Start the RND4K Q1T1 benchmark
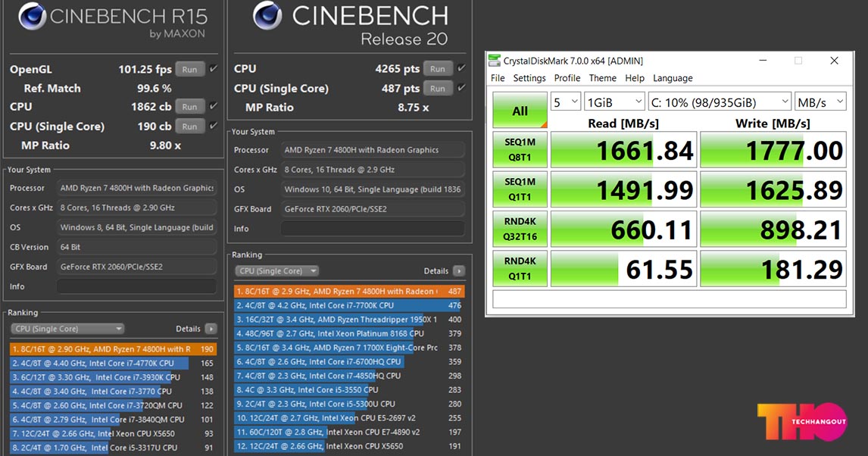This screenshot has height=456, width=868. tap(520, 268)
